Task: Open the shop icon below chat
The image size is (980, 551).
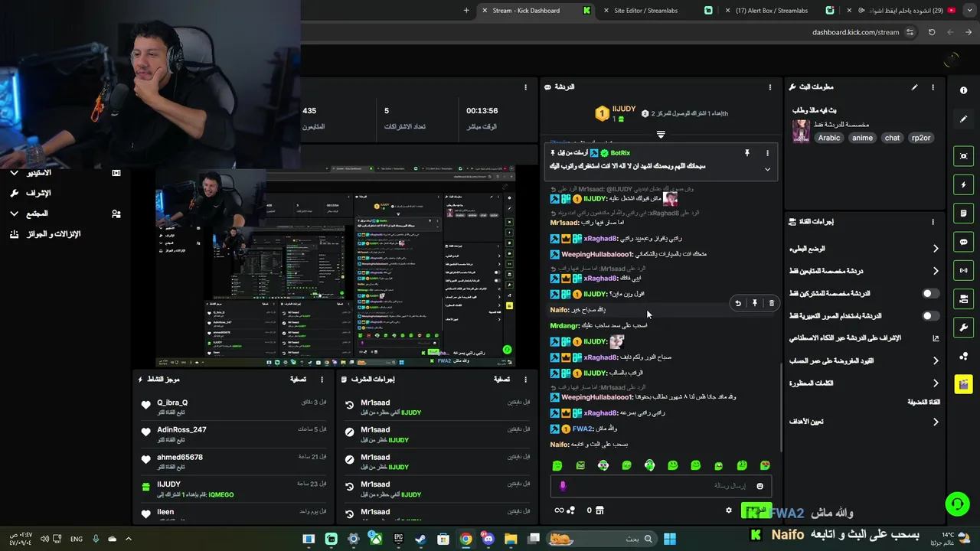Action: (599, 510)
